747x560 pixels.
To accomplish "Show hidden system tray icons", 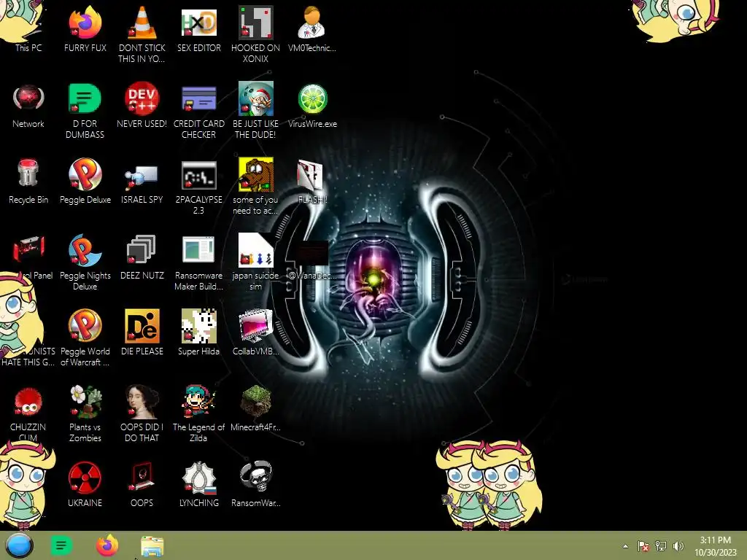I will pyautogui.click(x=625, y=546).
